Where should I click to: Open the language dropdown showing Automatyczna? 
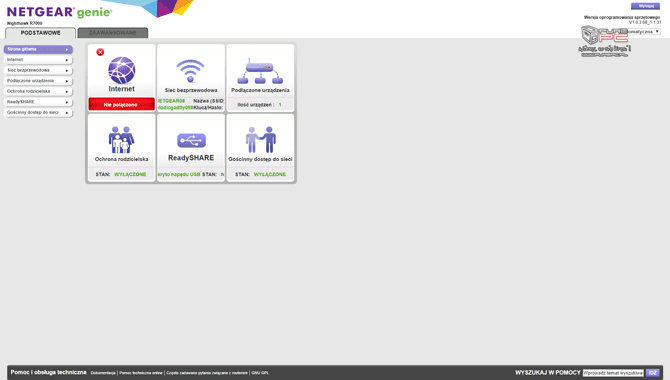[x=644, y=32]
